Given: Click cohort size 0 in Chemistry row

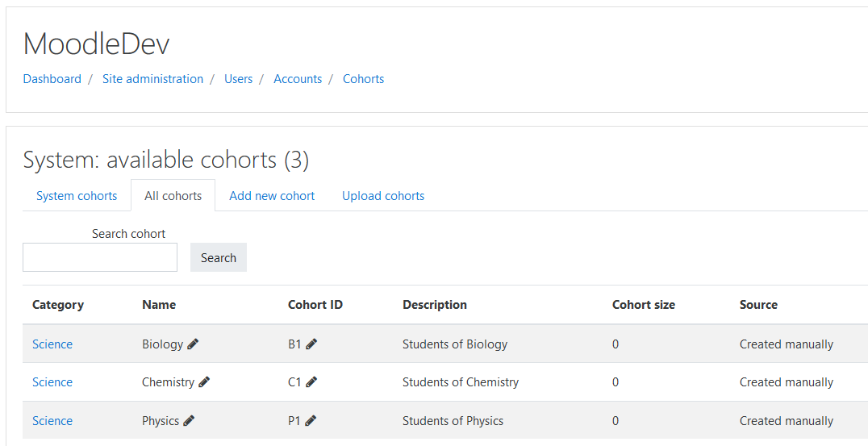Looking at the screenshot, I should pos(616,382).
